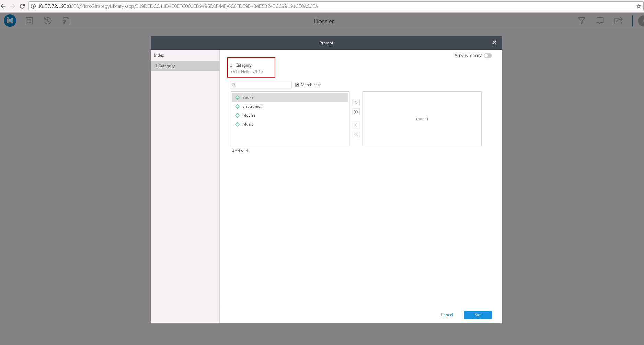Click the MicroStrategy Library home icon
This screenshot has height=345, width=644.
10,21
